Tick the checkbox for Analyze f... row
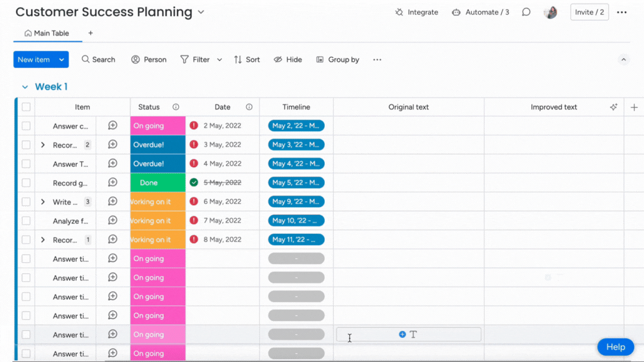 (x=26, y=221)
